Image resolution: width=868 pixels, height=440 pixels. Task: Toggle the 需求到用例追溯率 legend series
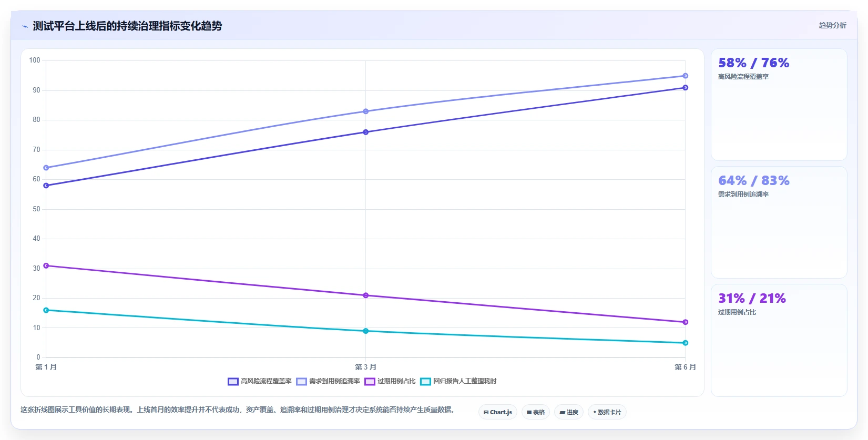click(x=328, y=381)
